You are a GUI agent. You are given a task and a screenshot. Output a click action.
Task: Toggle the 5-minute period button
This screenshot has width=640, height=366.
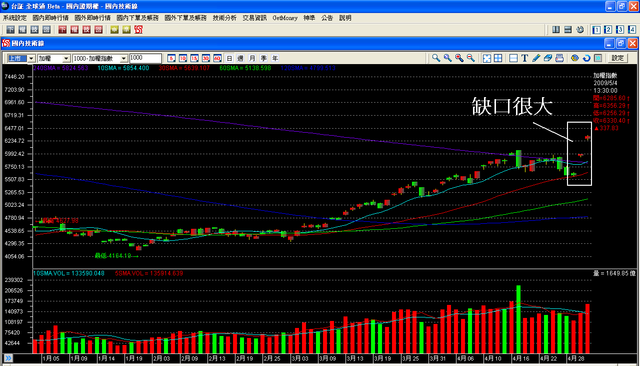[171, 58]
